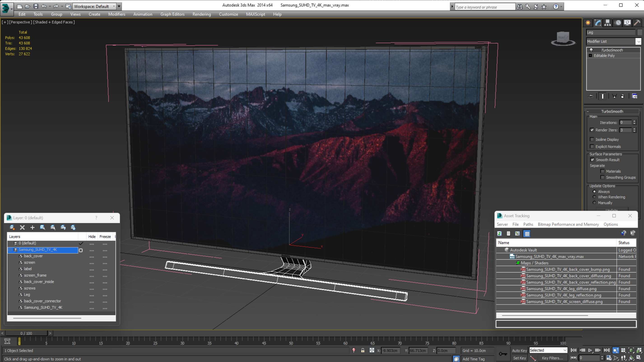Viewport: 644px width, 362px height.
Task: Click the Save File toolbar icon
Action: pyautogui.click(x=36, y=6)
